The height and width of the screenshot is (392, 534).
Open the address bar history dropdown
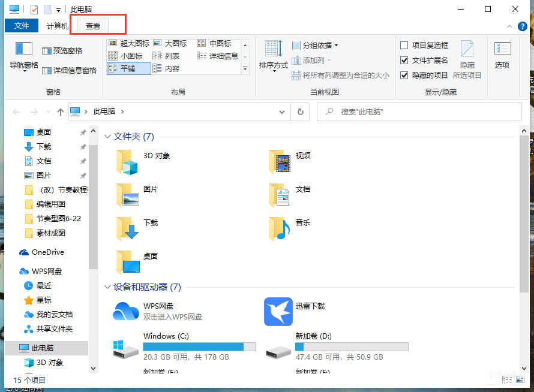[282, 112]
